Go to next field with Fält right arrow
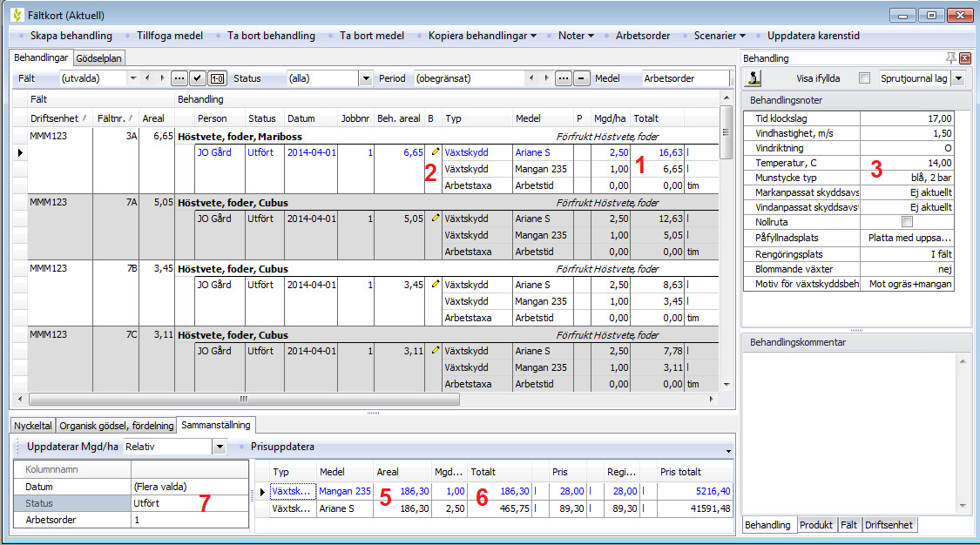 click(x=162, y=78)
